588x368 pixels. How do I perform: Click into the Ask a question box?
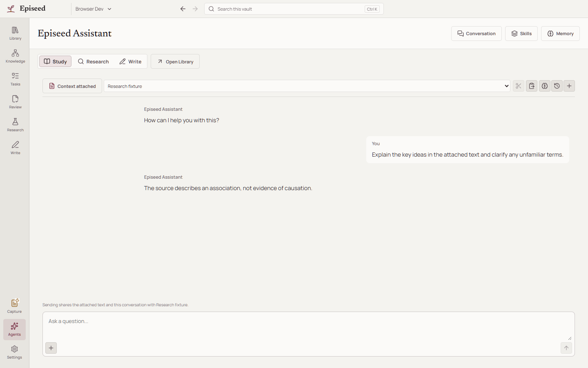tap(309, 326)
